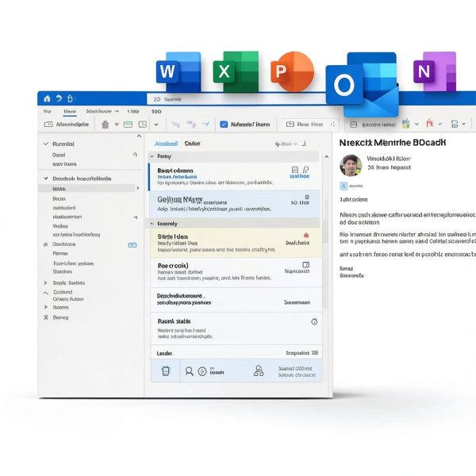Click the pane icon on Roe crook) message

(306, 265)
